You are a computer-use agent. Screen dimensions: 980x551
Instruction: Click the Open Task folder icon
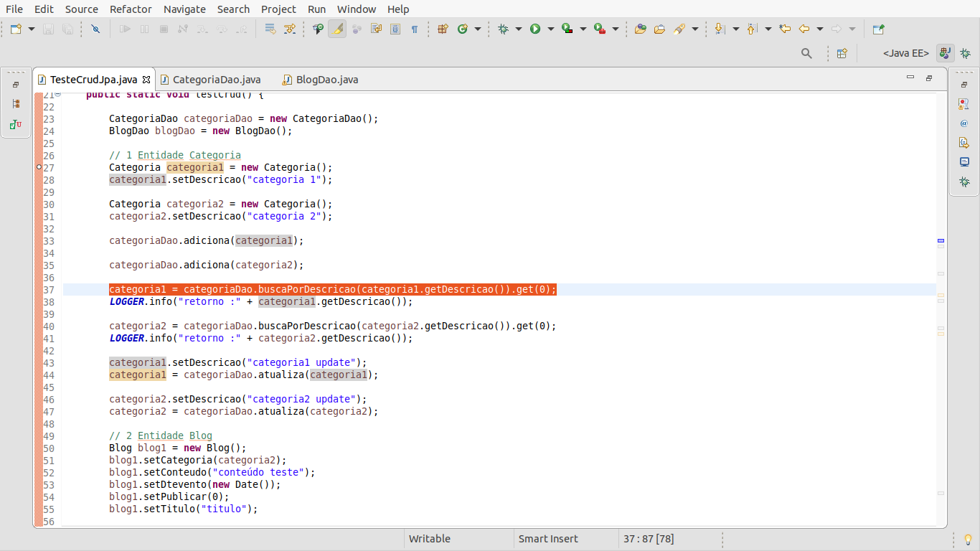(659, 29)
